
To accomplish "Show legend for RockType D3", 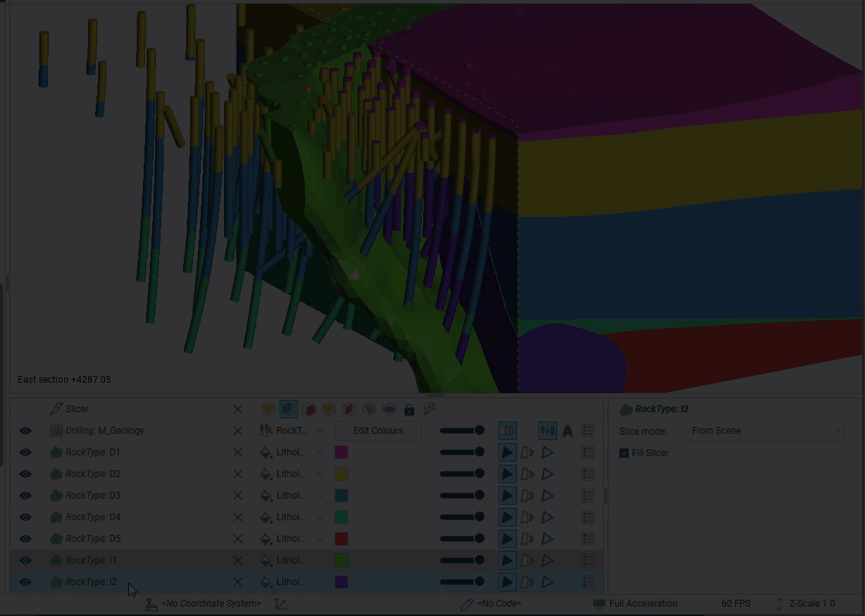I will point(588,496).
